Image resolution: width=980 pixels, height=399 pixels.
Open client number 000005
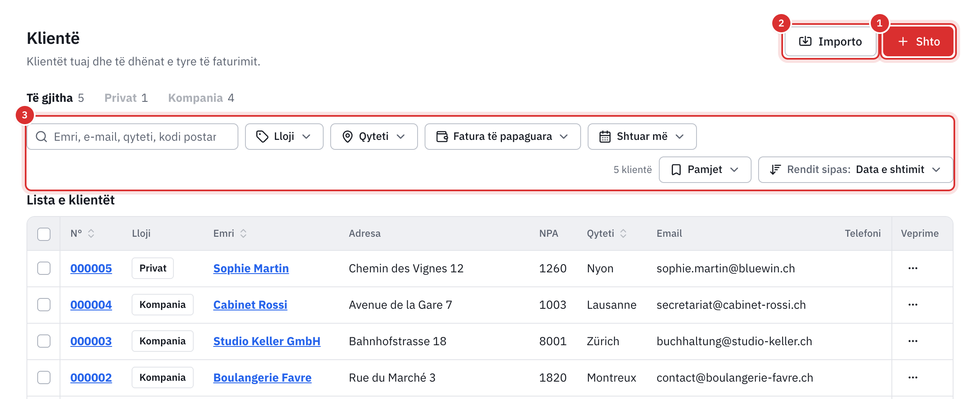[91, 269]
